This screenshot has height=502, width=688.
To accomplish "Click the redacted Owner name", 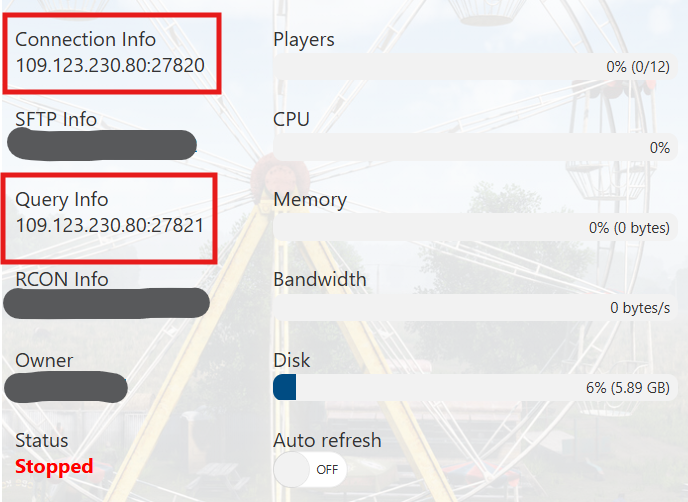I will [x=66, y=387].
